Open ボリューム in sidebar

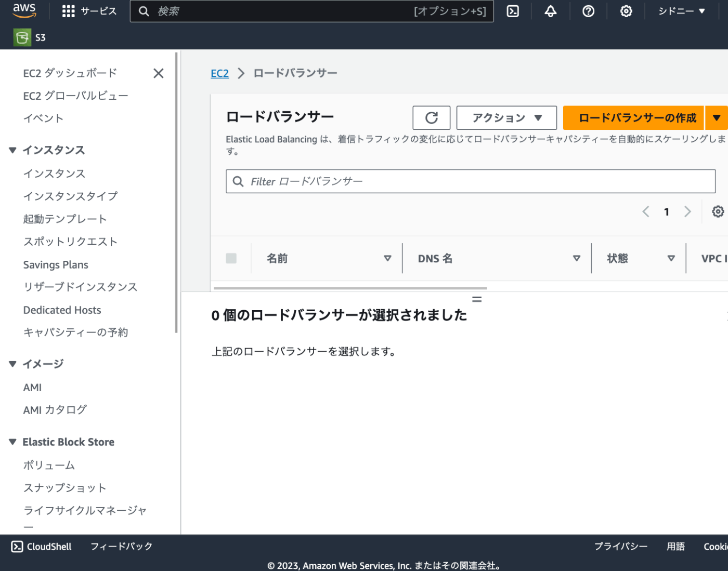(x=49, y=466)
